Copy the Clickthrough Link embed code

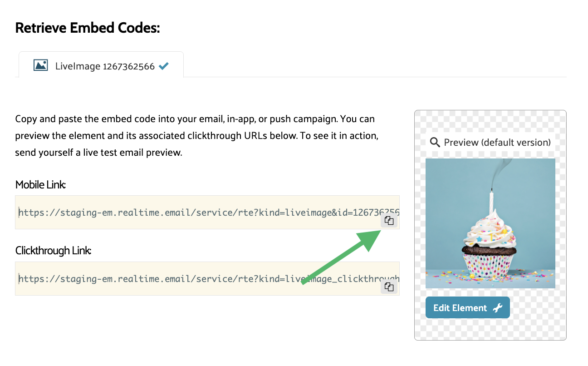[389, 287]
